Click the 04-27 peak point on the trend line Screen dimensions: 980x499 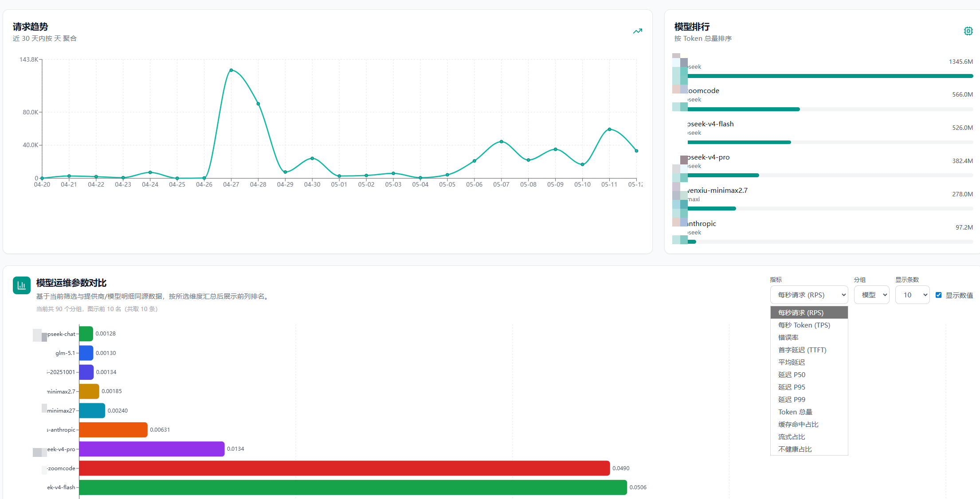click(231, 70)
